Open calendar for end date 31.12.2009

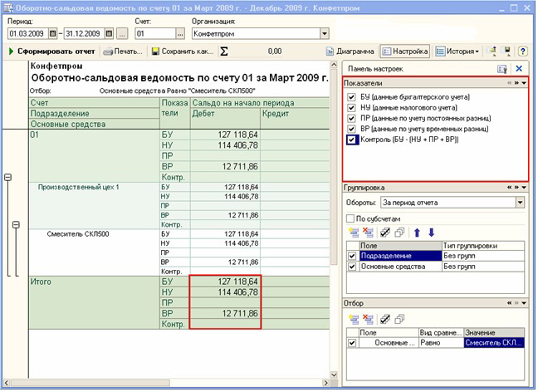tap(109, 33)
